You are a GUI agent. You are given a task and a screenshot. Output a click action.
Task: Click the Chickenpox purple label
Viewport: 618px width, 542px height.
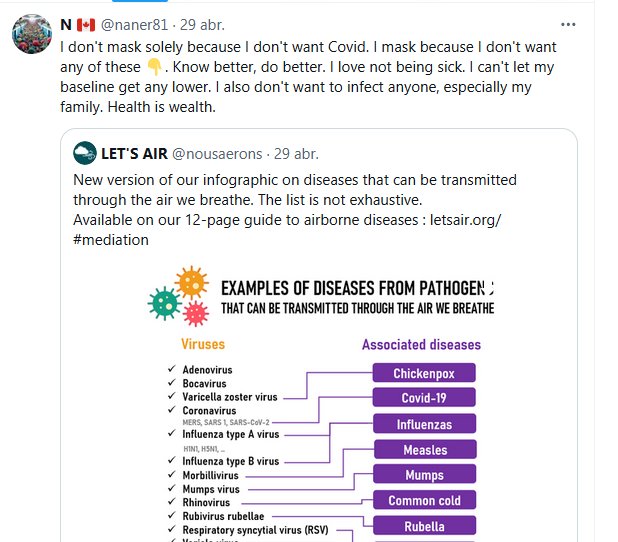424,373
